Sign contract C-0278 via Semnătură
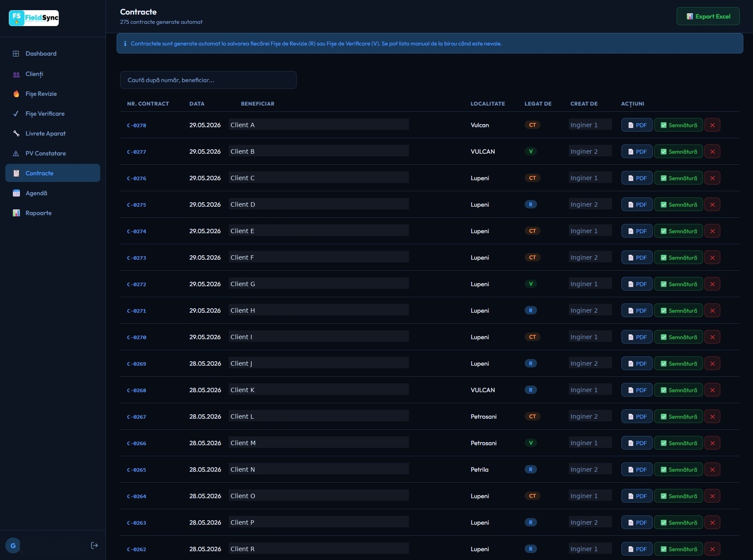The width and height of the screenshot is (753, 560). (678, 125)
